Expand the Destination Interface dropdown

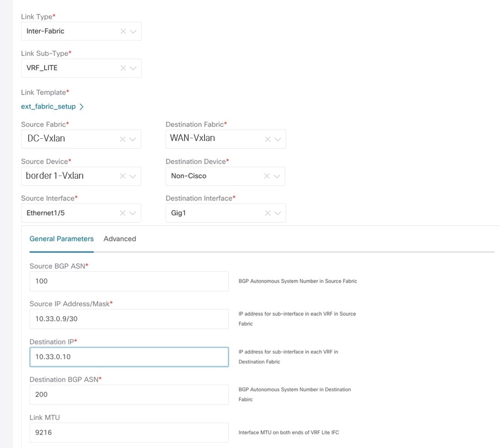pos(278,213)
